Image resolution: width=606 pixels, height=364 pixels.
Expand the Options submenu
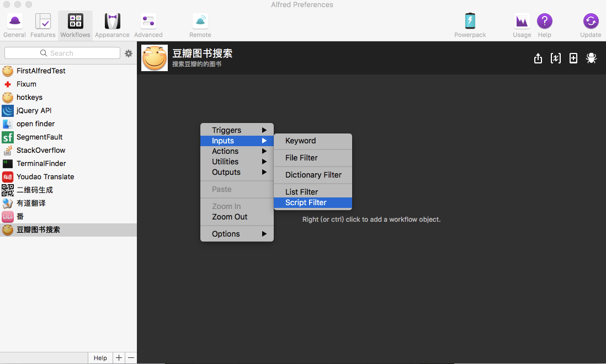point(237,234)
